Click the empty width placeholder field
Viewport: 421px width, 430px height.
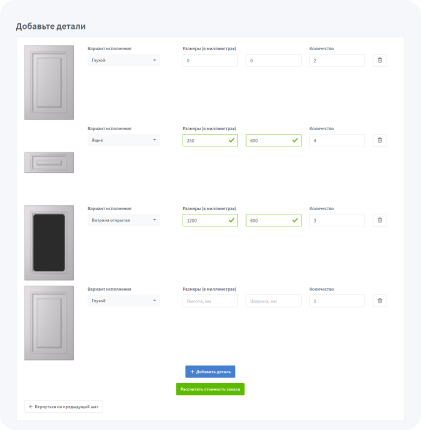click(x=274, y=301)
